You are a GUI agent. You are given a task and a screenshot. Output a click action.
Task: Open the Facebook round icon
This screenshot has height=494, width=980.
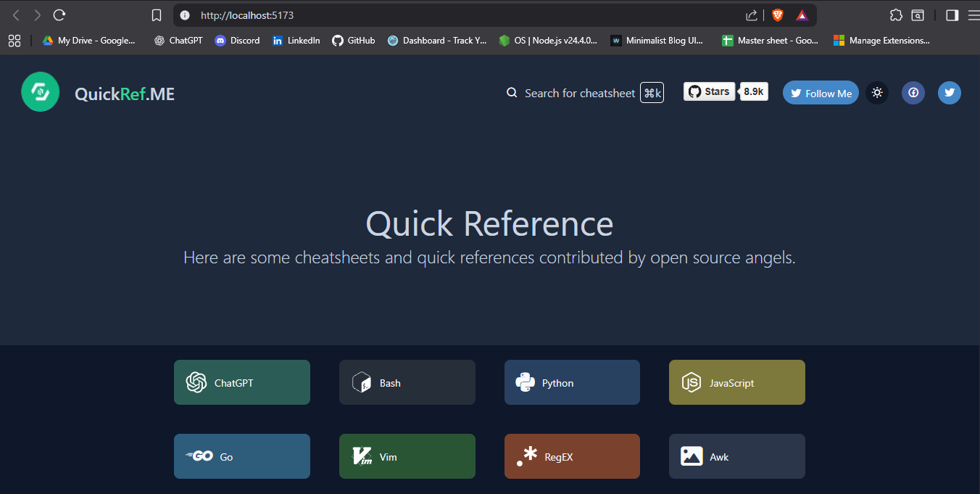pos(913,93)
